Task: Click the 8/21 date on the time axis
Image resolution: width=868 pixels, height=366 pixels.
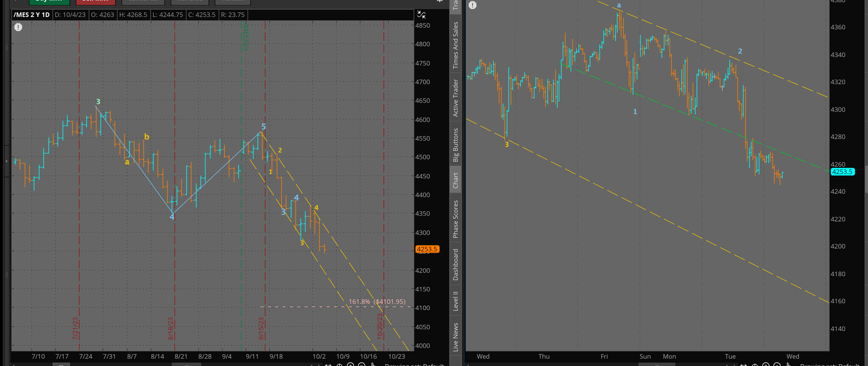Action: point(181,356)
